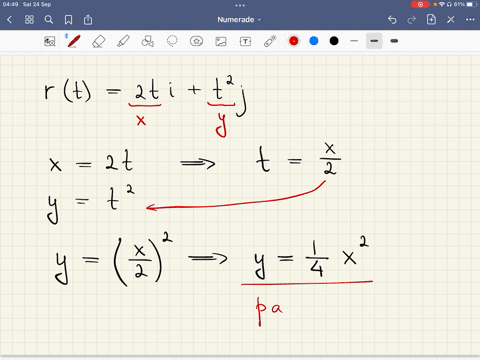Select the Eraser tool

click(x=98, y=42)
